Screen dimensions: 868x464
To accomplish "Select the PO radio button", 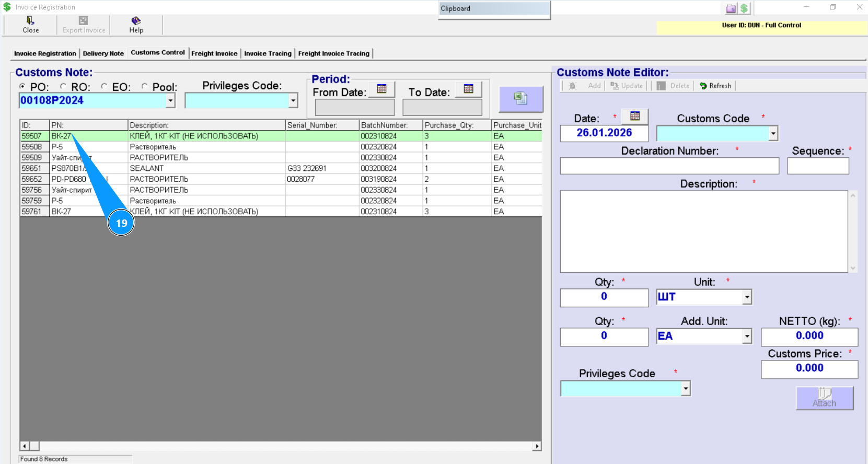I will pyautogui.click(x=22, y=86).
